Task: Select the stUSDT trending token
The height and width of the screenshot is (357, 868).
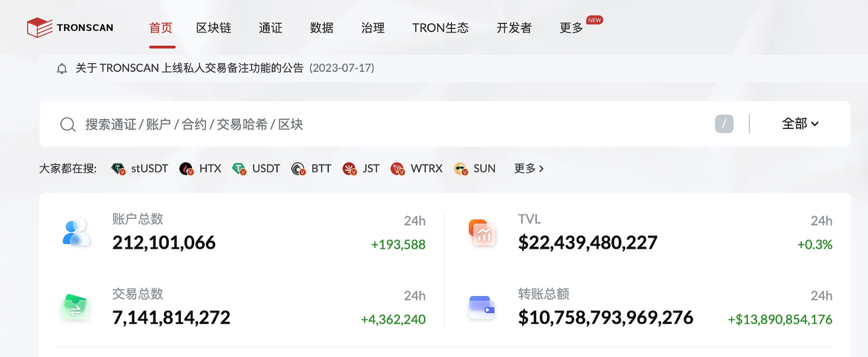Action: click(x=149, y=169)
